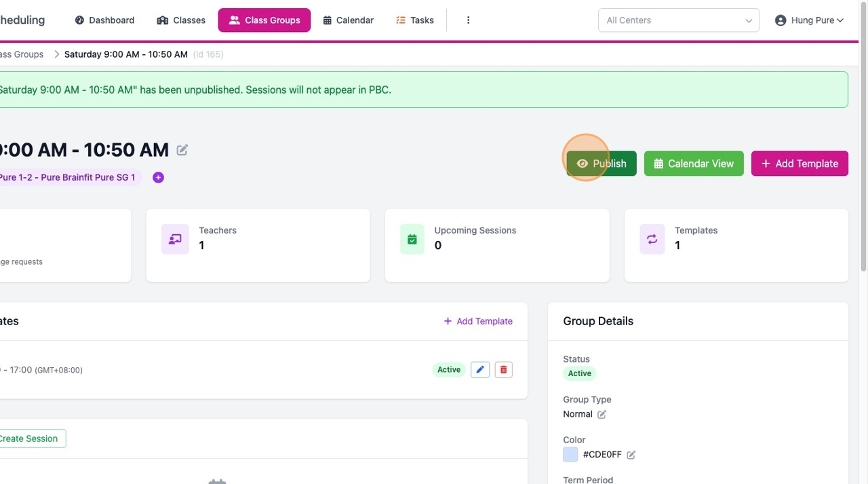Image resolution: width=868 pixels, height=484 pixels.
Task: Open the Hung Pure user menu
Action: (809, 20)
